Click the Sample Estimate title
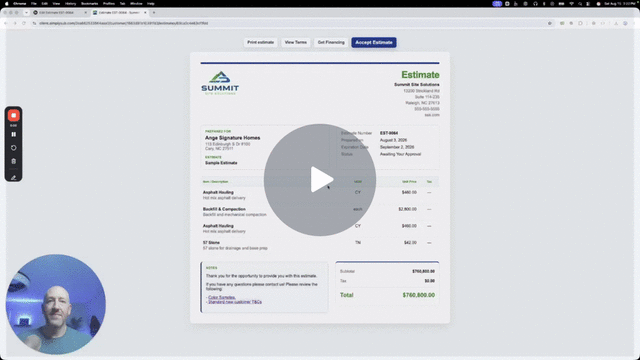The height and width of the screenshot is (360, 640). pos(221,163)
